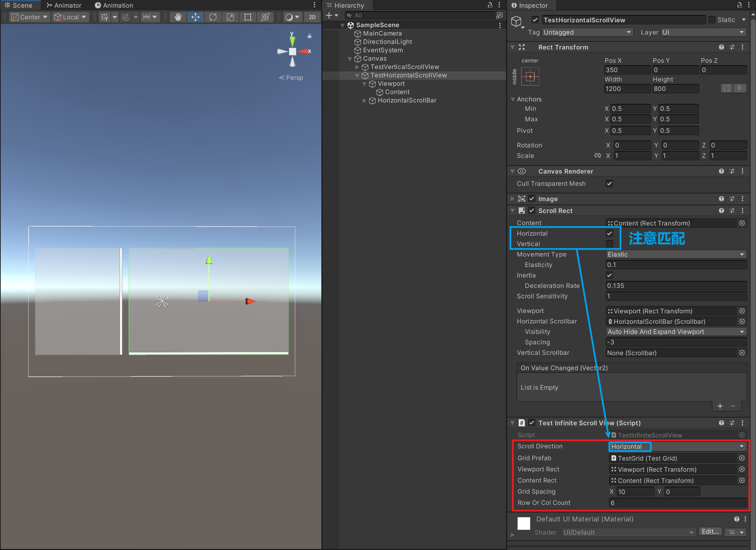
Task: Click the Pos X input field
Action: click(627, 70)
